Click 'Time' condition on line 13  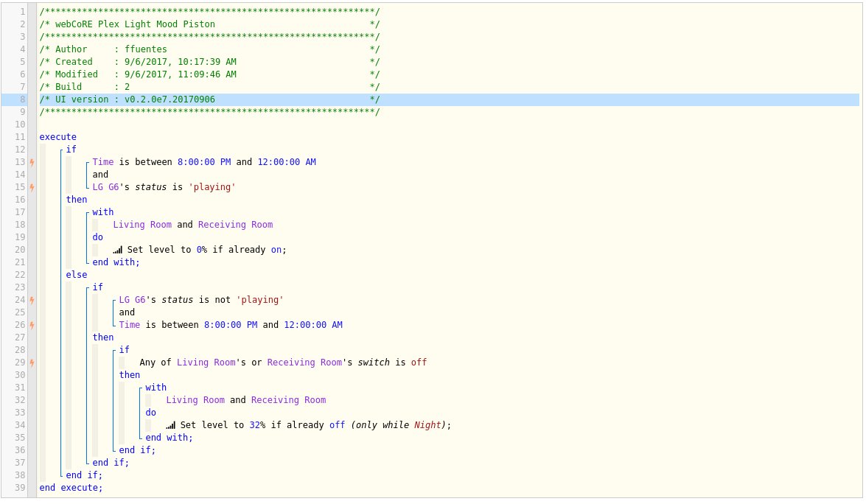[x=102, y=162]
